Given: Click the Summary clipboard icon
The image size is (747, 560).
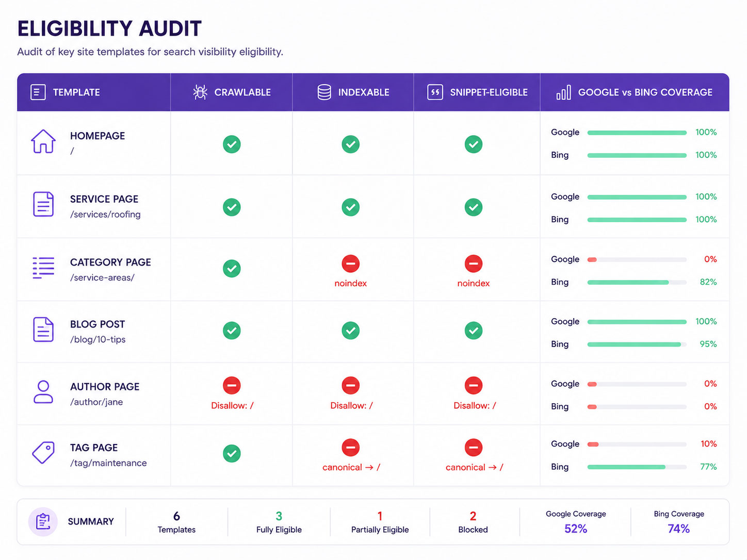Looking at the screenshot, I should [x=43, y=522].
